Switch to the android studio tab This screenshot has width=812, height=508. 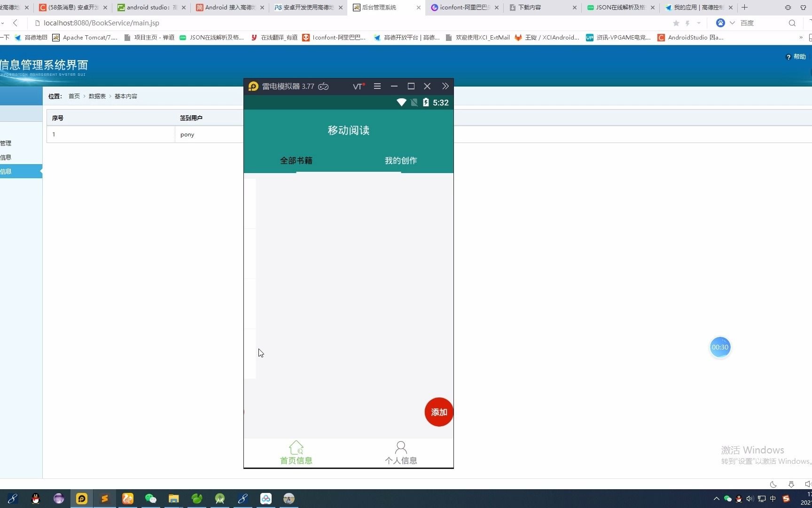pos(151,7)
